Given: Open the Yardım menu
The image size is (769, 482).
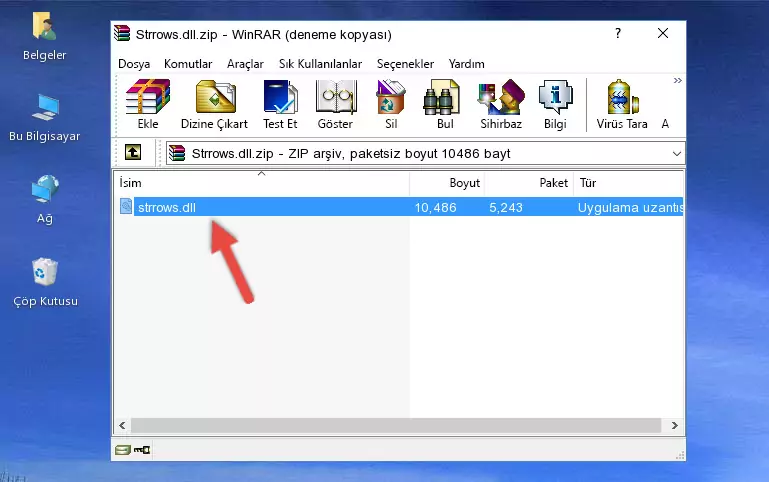Looking at the screenshot, I should 466,64.
